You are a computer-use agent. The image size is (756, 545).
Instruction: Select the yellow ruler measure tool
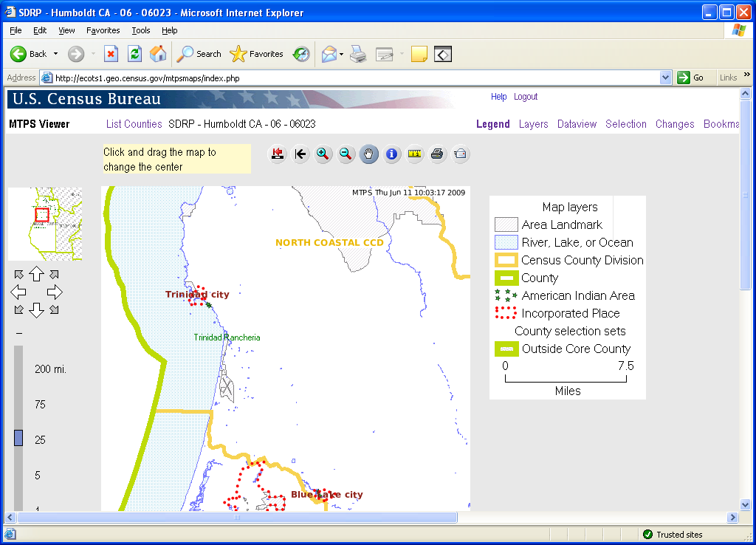415,154
